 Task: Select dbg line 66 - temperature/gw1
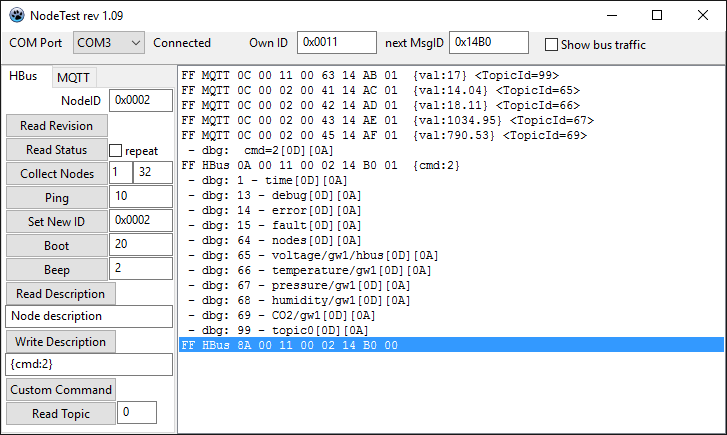[x=451, y=270]
